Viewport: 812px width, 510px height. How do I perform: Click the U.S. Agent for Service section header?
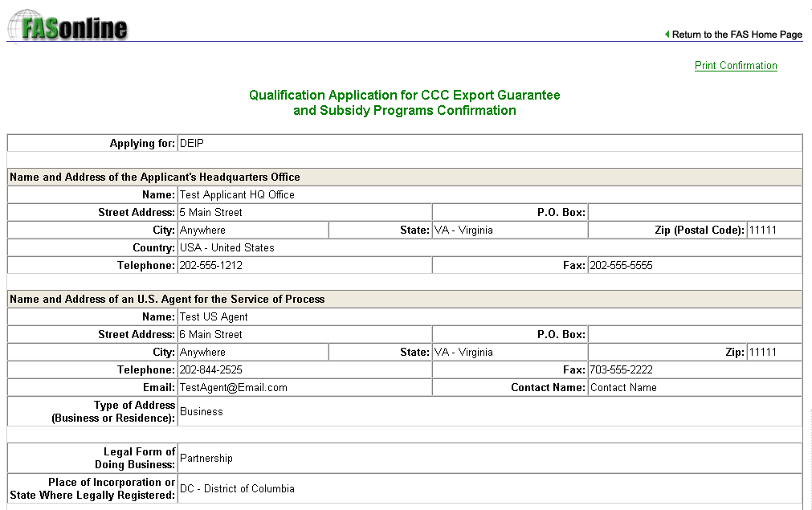tap(167, 299)
